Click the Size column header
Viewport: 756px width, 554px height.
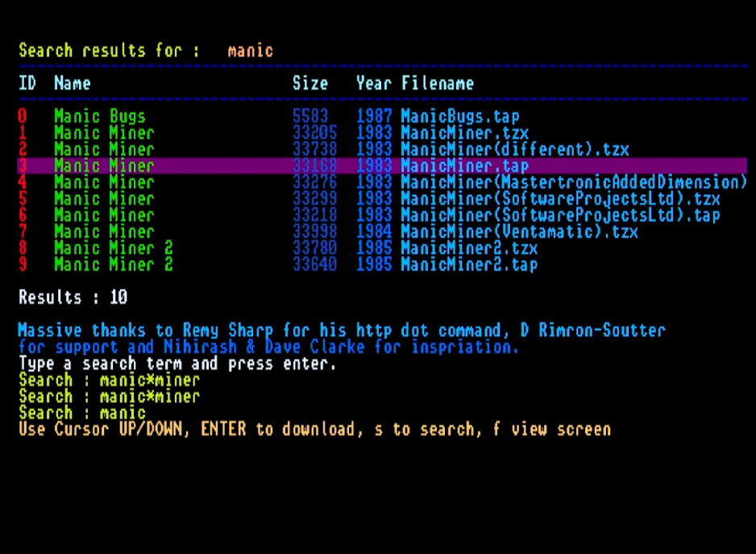coord(310,83)
